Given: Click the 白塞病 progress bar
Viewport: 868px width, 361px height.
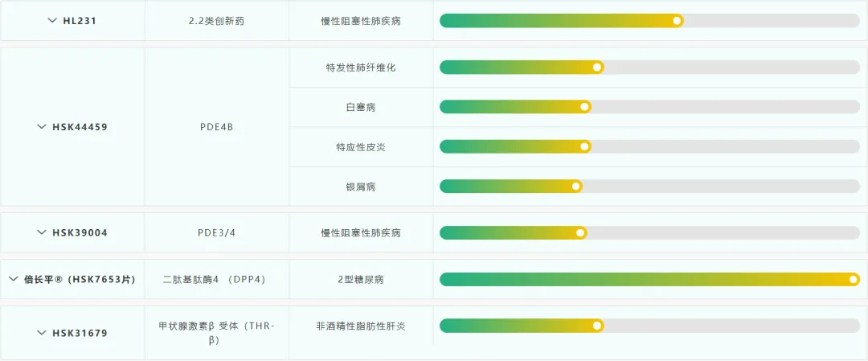Looking at the screenshot, I should 515,107.
